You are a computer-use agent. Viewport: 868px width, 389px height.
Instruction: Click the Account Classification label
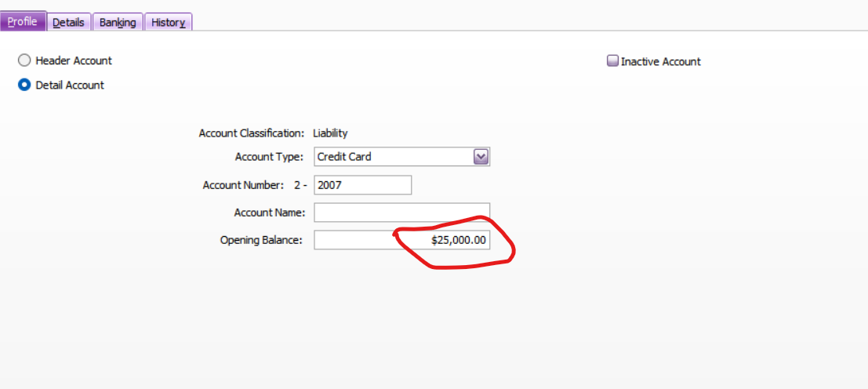[x=252, y=133]
